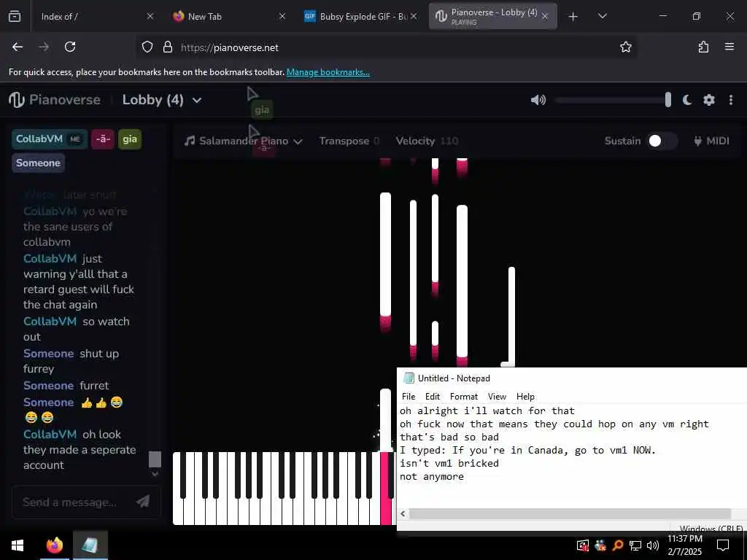Open the Pianoverse three-dot more menu
This screenshot has width=747, height=560.
pyautogui.click(x=731, y=99)
